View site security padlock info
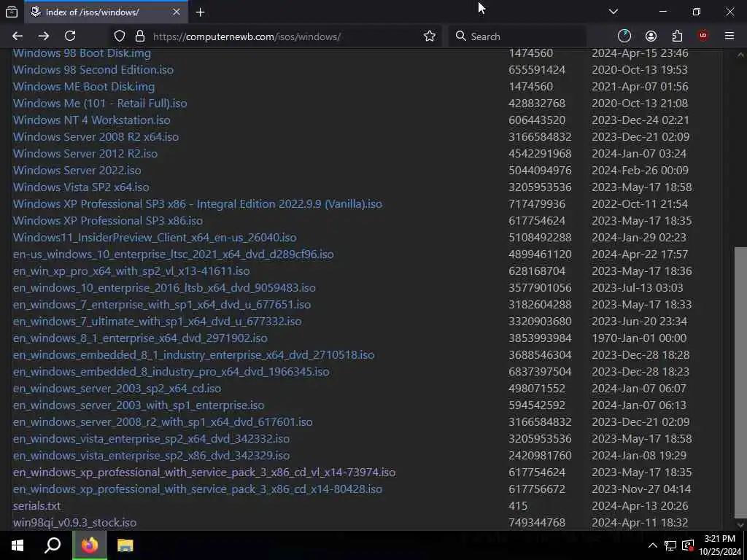Viewport: 747px width, 560px height. (139, 36)
